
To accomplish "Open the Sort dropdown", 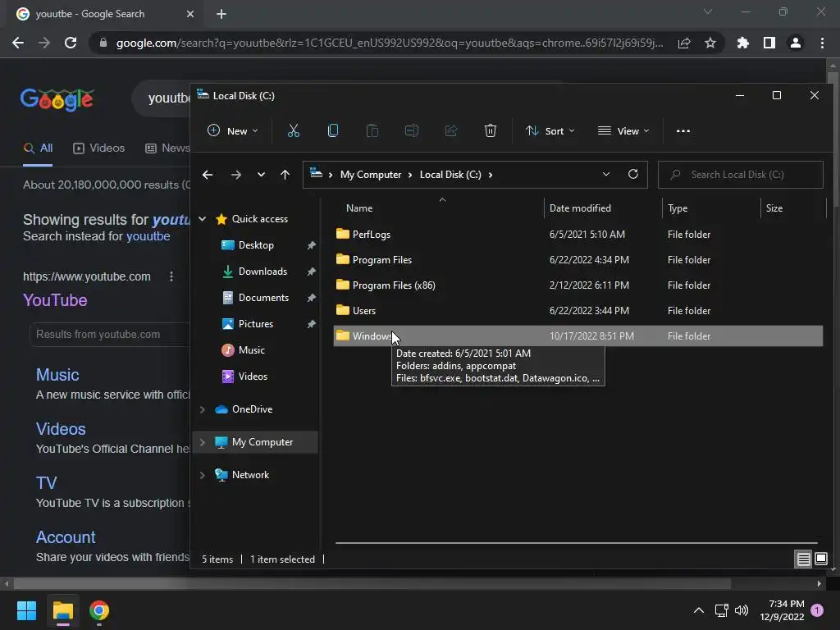I will coord(550,130).
